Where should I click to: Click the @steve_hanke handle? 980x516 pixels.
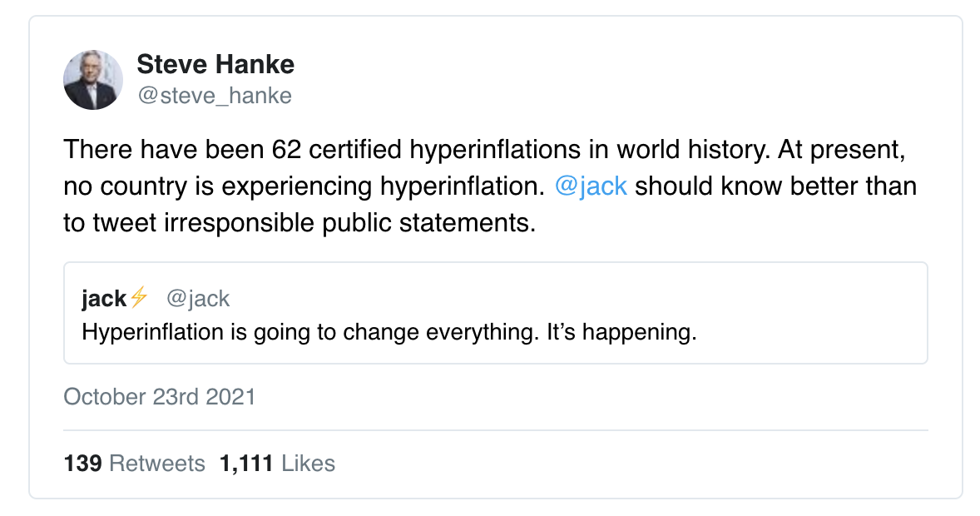point(215,96)
